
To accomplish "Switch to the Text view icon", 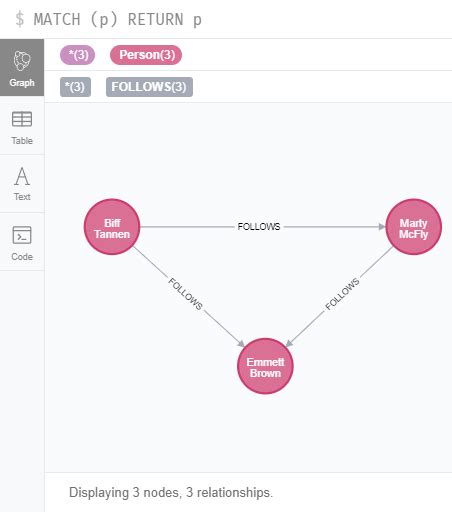I will click(22, 176).
